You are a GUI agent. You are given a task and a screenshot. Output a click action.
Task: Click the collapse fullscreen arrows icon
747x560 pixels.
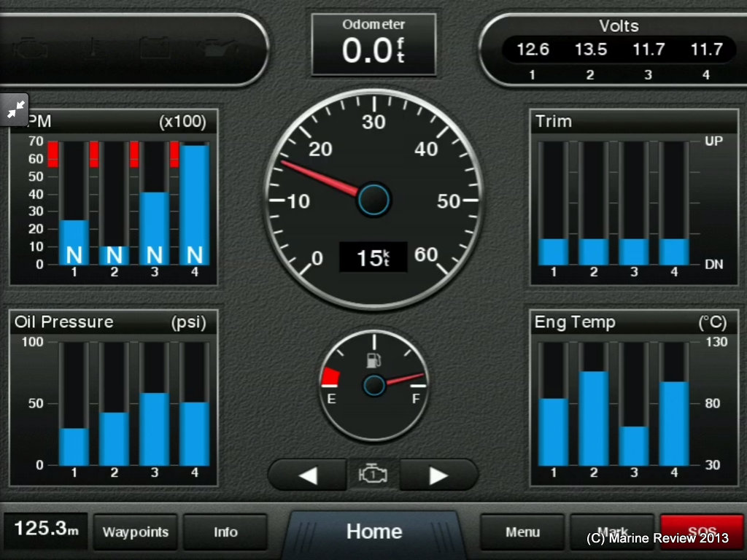pos(15,109)
